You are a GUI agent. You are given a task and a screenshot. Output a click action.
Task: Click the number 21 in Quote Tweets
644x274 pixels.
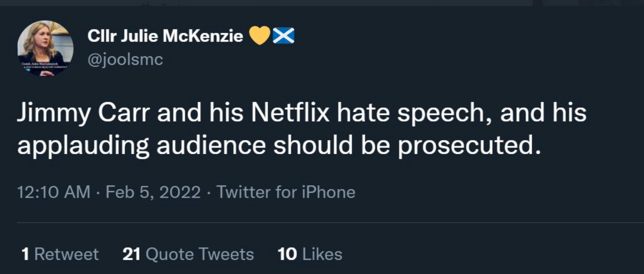click(131, 254)
